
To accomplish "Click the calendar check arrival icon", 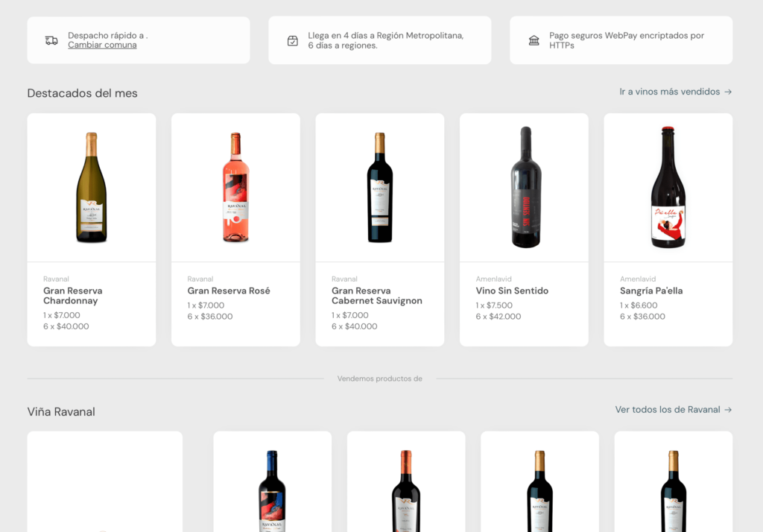I will [x=293, y=40].
